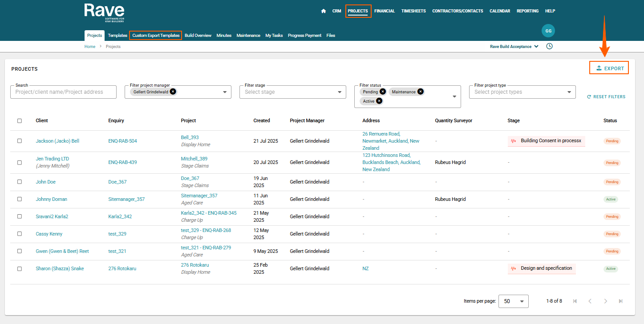Select all projects with header checkbox
Screen dimensions: 644x324
[20, 120]
